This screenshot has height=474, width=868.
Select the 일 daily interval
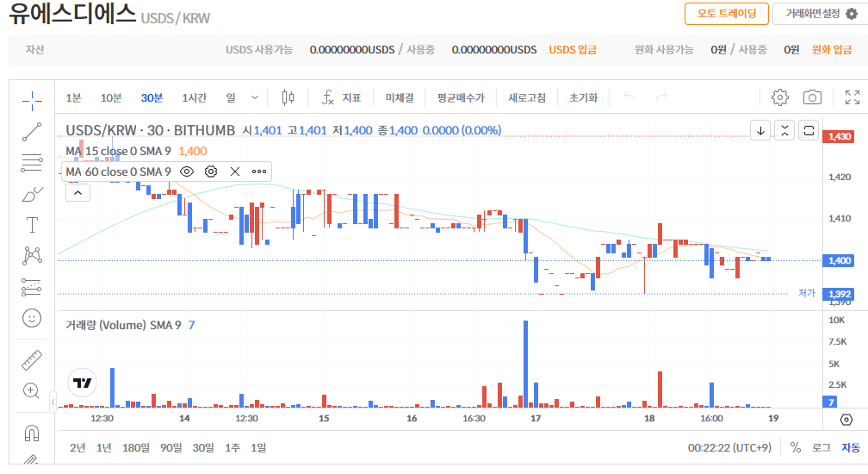click(231, 98)
